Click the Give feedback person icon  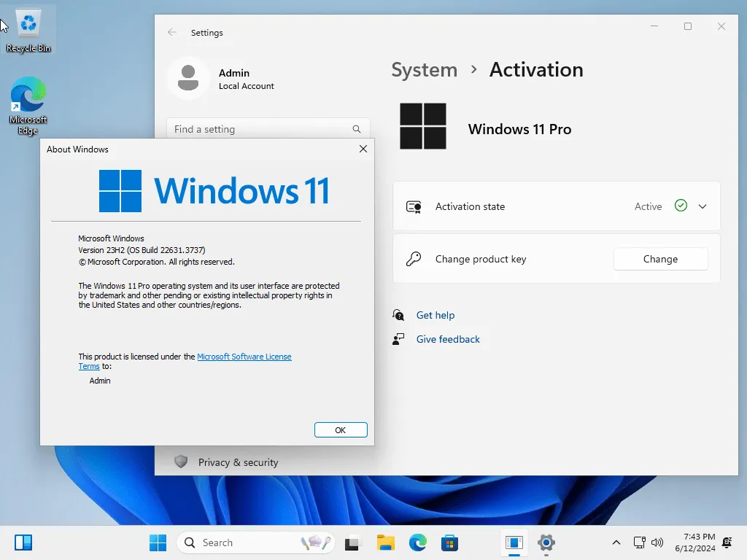click(398, 339)
